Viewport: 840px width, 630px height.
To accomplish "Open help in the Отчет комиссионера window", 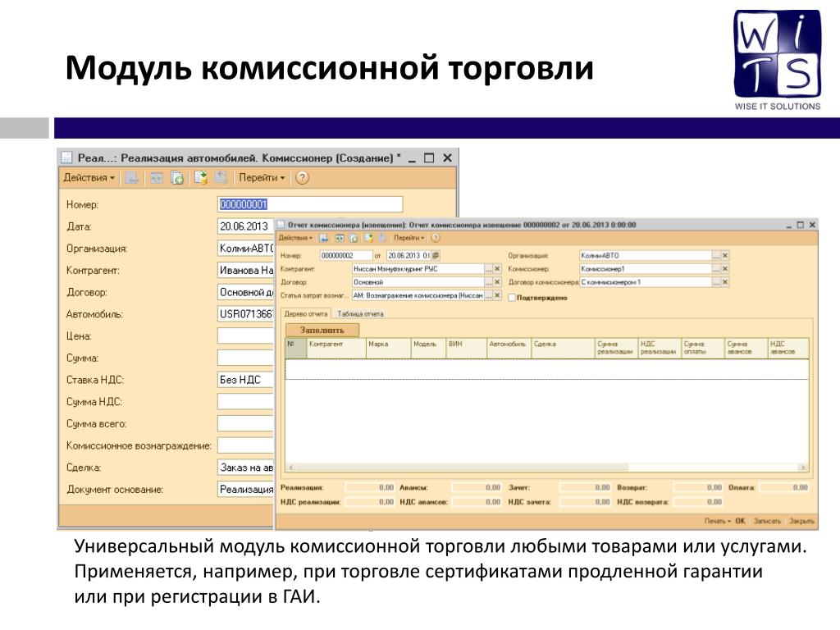I will (x=435, y=238).
